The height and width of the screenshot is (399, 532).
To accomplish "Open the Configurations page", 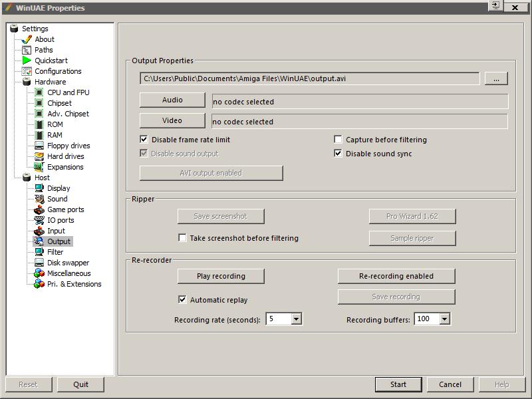I will click(58, 71).
